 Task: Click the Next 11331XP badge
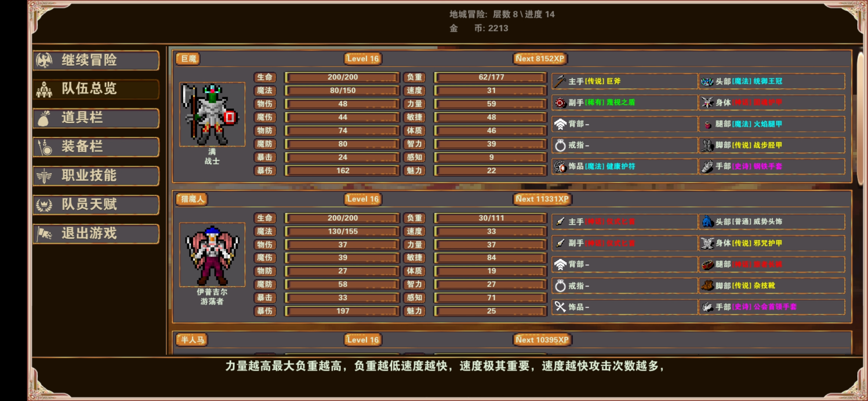coord(542,199)
